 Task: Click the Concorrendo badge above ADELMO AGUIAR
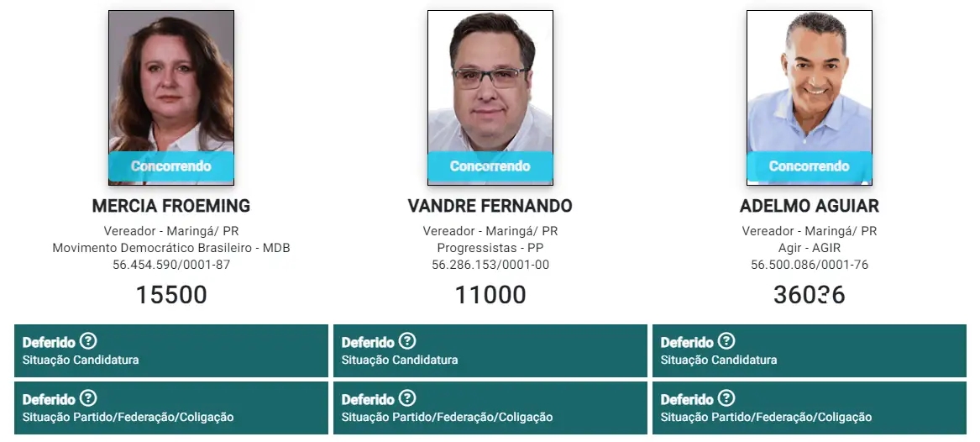[x=810, y=166]
